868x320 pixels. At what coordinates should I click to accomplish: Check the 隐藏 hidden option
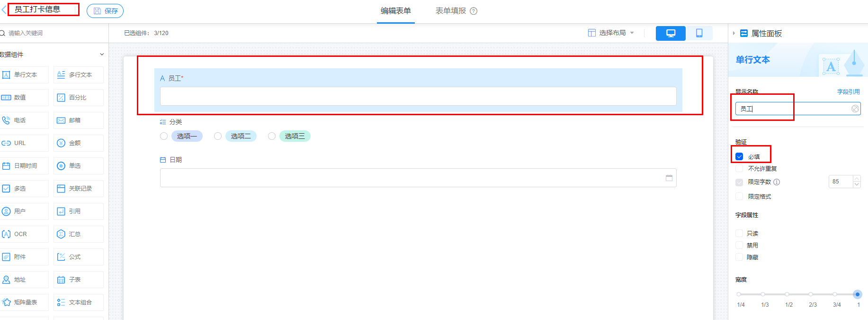coord(739,257)
